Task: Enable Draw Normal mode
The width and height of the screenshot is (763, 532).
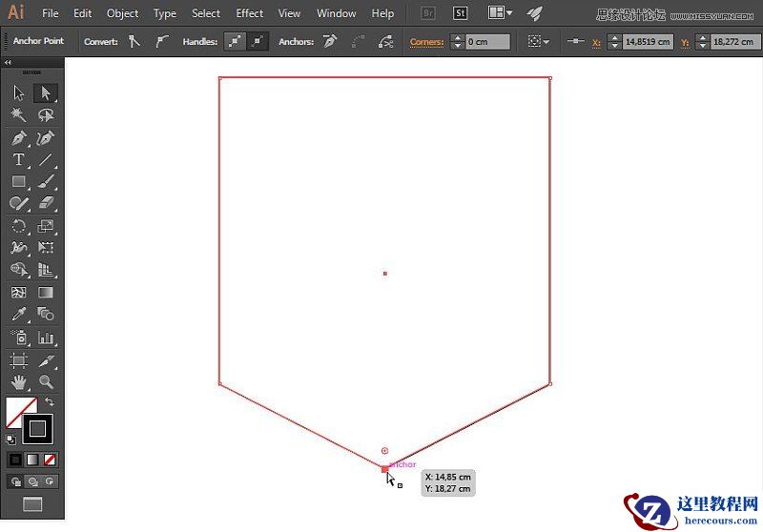Action: pos(15,481)
